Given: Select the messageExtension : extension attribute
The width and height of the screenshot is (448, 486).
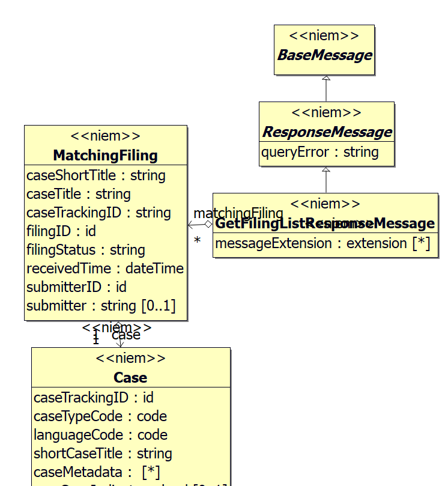Looking at the screenshot, I should click(322, 243).
